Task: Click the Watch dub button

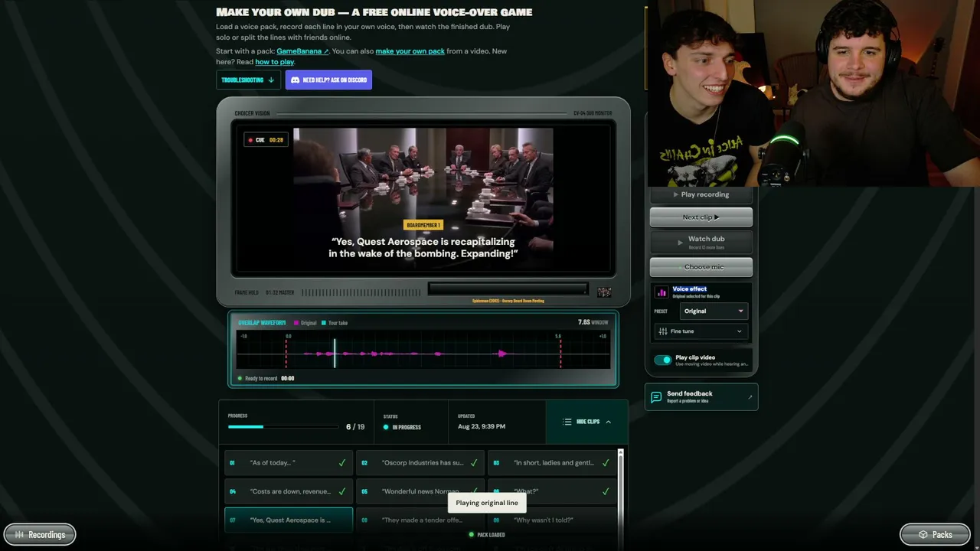Action: click(x=701, y=242)
